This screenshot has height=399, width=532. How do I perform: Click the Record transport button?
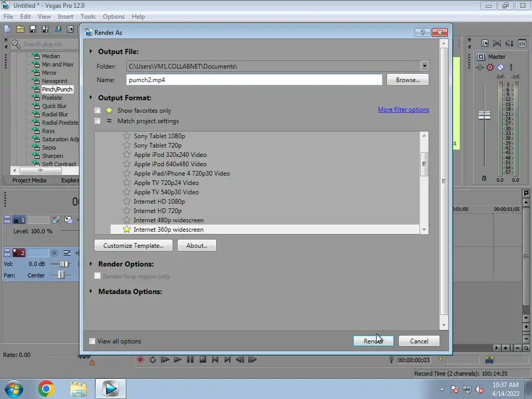(x=140, y=360)
